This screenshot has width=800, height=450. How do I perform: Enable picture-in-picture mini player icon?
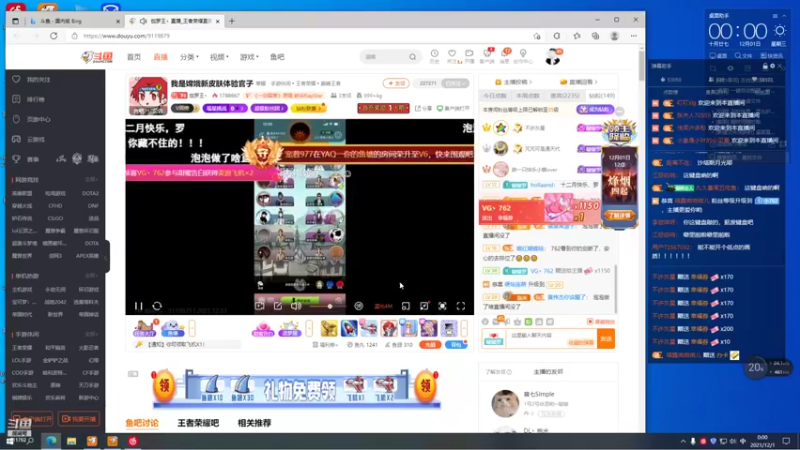406,306
